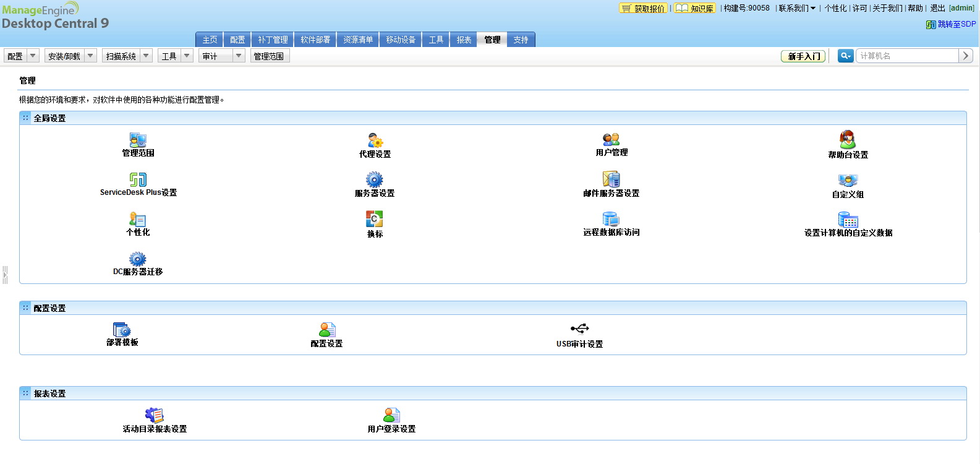Open the 设置计算机的自定义数据 icon
The image size is (980, 464).
click(x=848, y=219)
